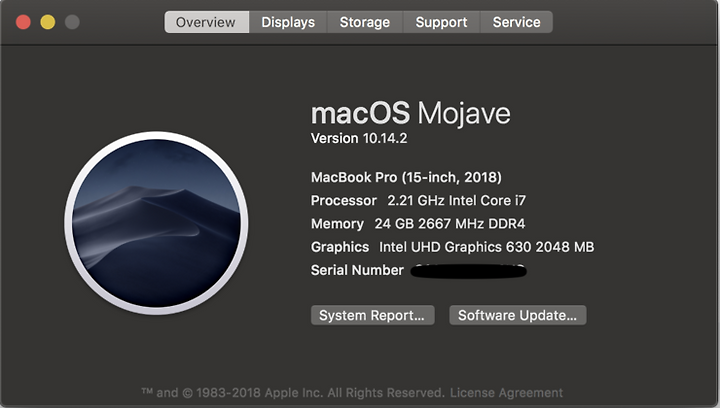Click the macOS Mojave title

coord(411,113)
